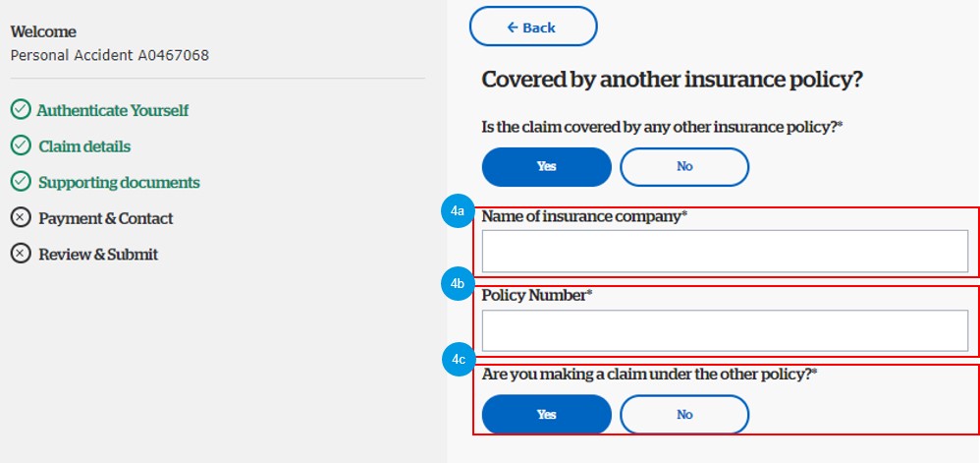Click the Back button
The height and width of the screenshot is (463, 980).
[x=532, y=28]
